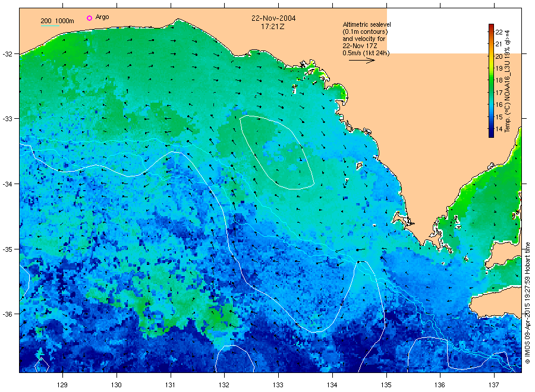Viewport: 535px width, 392px height.
Task: Click the 18 value on temperature scale
Action: [499, 80]
